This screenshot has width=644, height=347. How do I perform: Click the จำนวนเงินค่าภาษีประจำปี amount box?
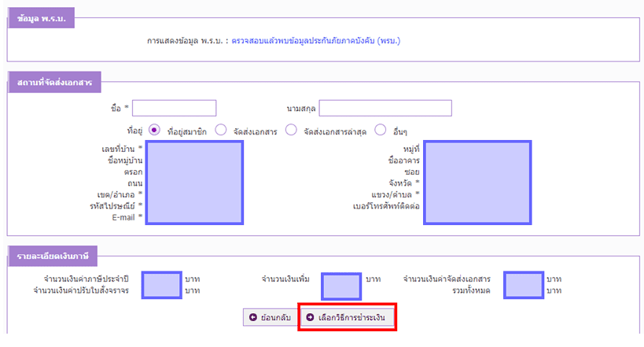[x=162, y=285]
